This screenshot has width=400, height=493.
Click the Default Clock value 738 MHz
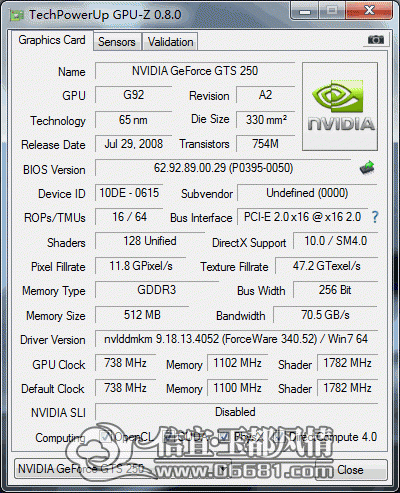point(126,388)
